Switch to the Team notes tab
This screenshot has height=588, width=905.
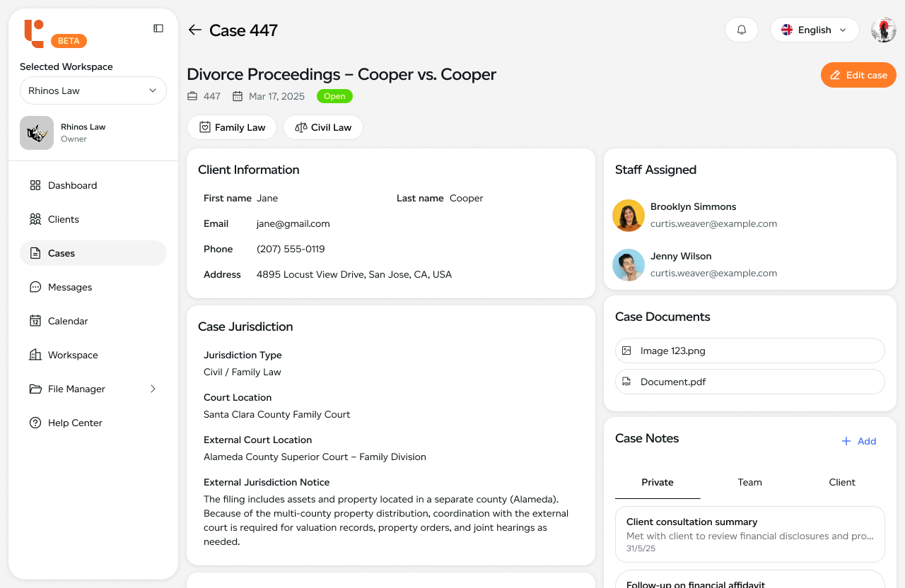[x=749, y=482]
